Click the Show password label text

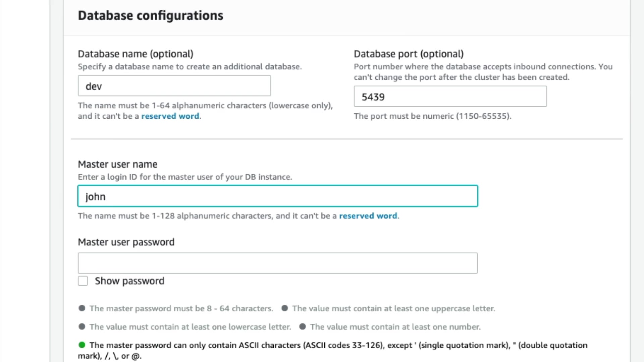pyautogui.click(x=129, y=281)
